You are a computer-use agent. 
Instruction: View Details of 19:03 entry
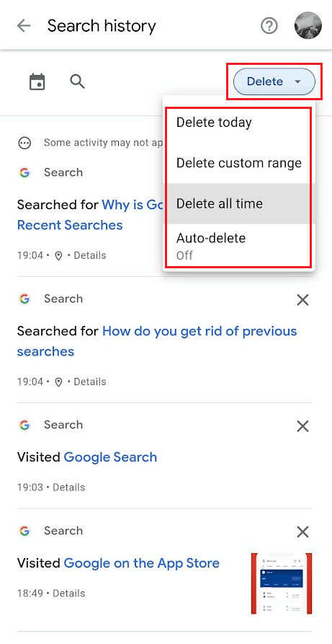[x=68, y=488]
